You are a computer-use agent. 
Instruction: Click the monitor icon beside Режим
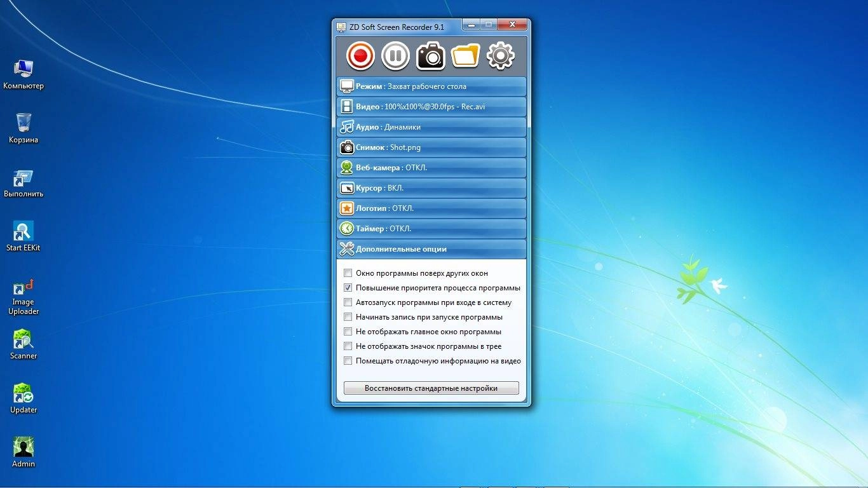pos(347,86)
